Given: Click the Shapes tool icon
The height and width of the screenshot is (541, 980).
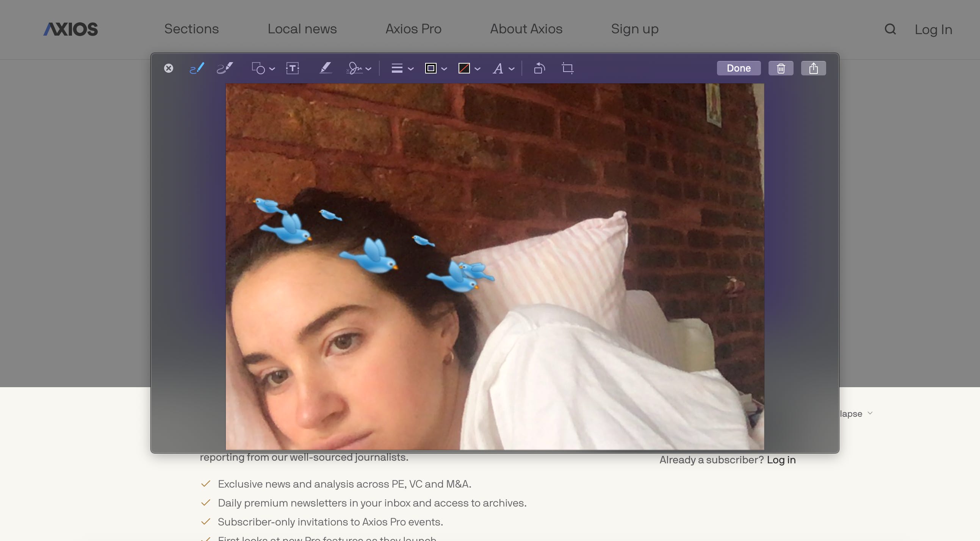Looking at the screenshot, I should click(x=259, y=69).
